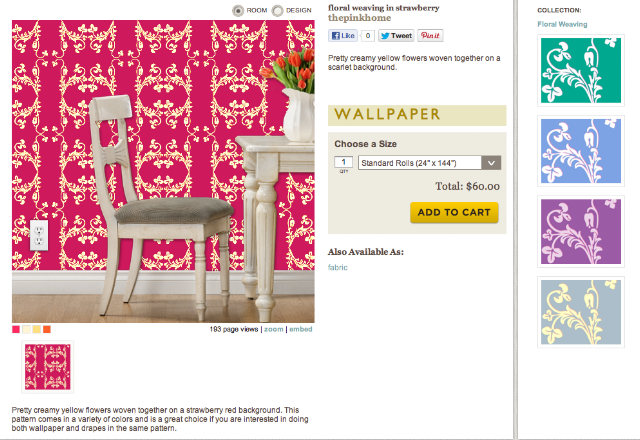Click the Facebook Like button

pyautogui.click(x=343, y=36)
